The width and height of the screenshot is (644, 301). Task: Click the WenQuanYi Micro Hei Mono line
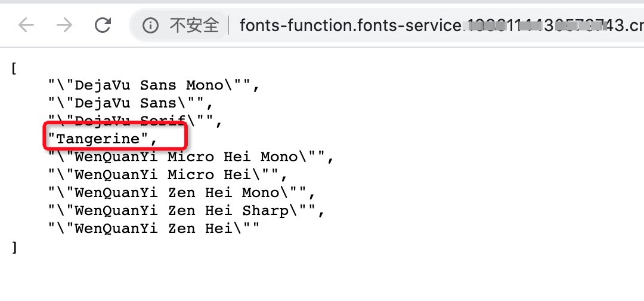point(191,156)
